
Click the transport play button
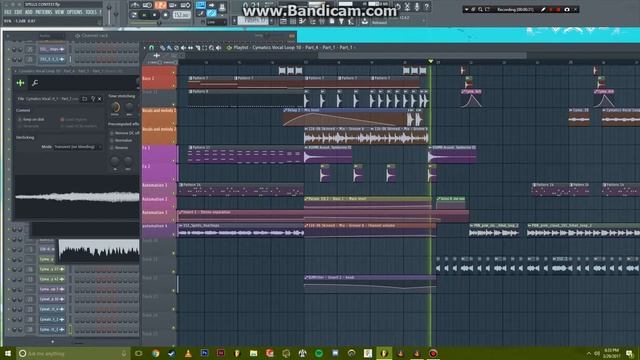click(144, 15)
